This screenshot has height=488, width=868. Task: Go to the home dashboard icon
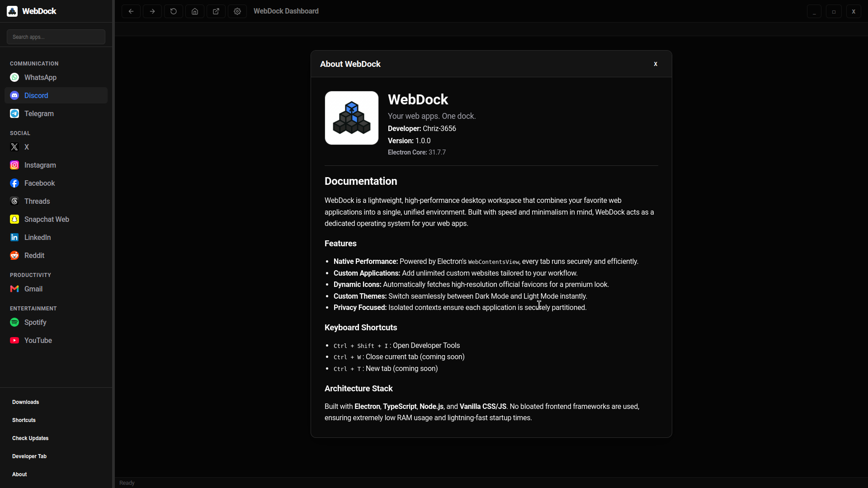point(195,11)
